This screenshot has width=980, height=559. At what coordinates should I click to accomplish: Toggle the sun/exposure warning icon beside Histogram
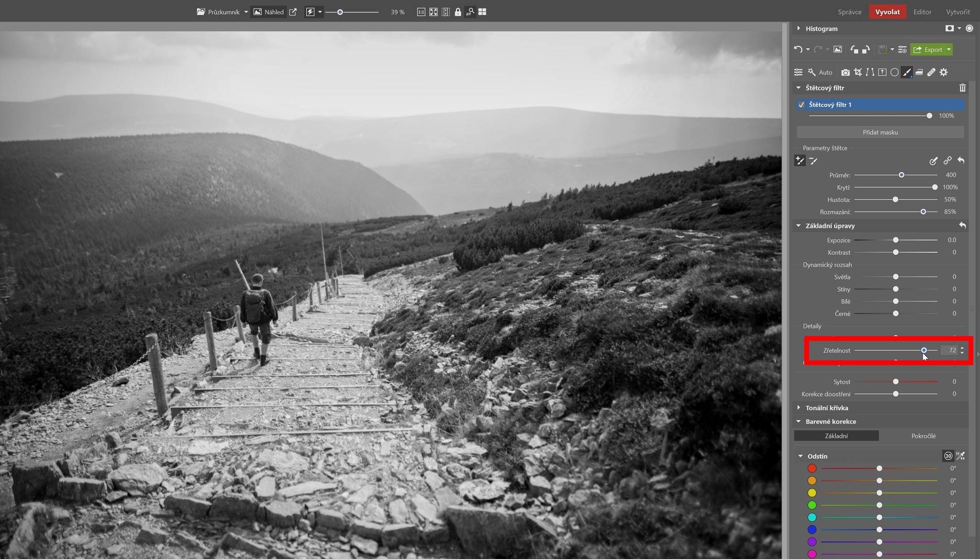pos(969,29)
